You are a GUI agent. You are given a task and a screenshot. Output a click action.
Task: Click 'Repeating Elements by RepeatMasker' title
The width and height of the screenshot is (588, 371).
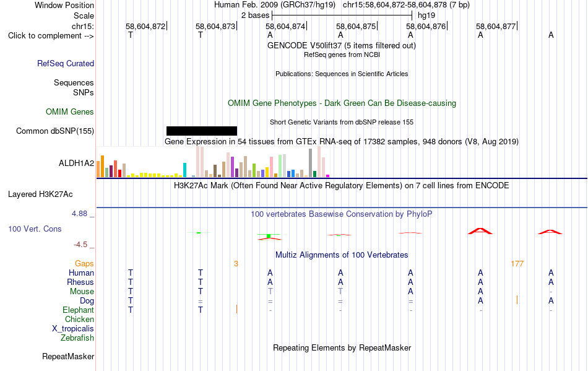[x=342, y=347]
